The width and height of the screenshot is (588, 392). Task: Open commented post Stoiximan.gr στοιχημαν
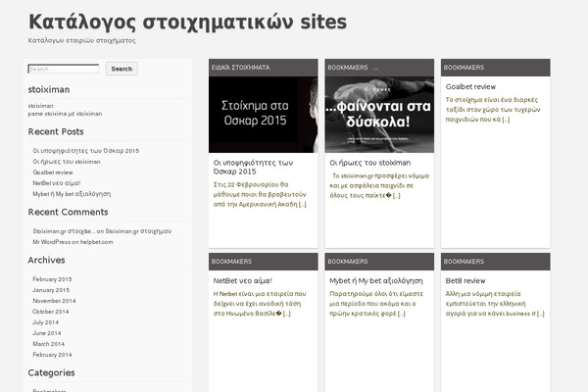coord(138,231)
